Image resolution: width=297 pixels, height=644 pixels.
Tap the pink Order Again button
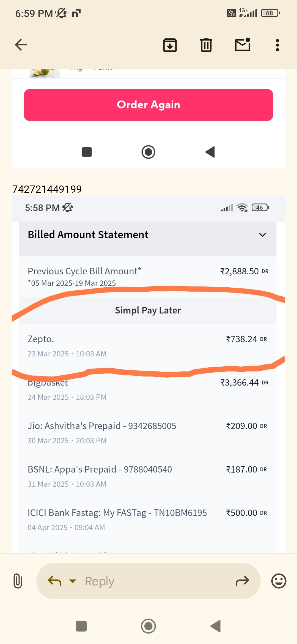tap(148, 105)
